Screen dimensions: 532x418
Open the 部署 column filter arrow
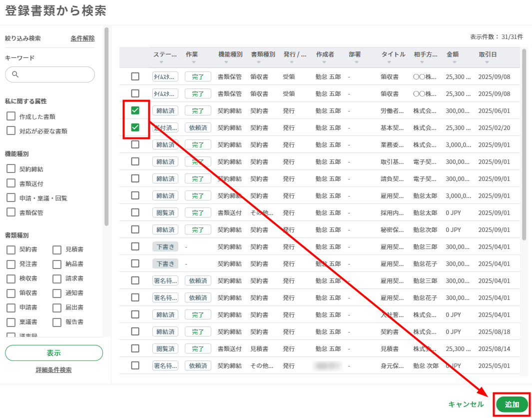tap(357, 62)
